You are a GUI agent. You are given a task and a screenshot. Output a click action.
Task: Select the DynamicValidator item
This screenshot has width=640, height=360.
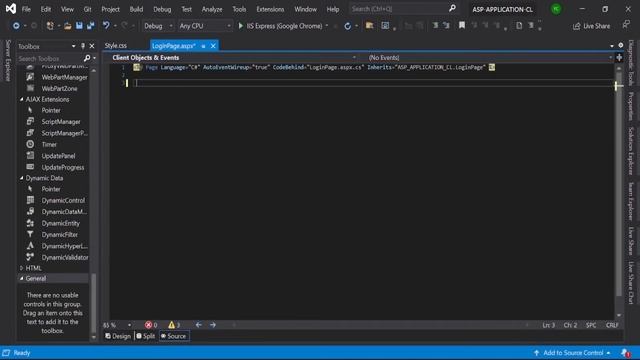tap(58, 258)
